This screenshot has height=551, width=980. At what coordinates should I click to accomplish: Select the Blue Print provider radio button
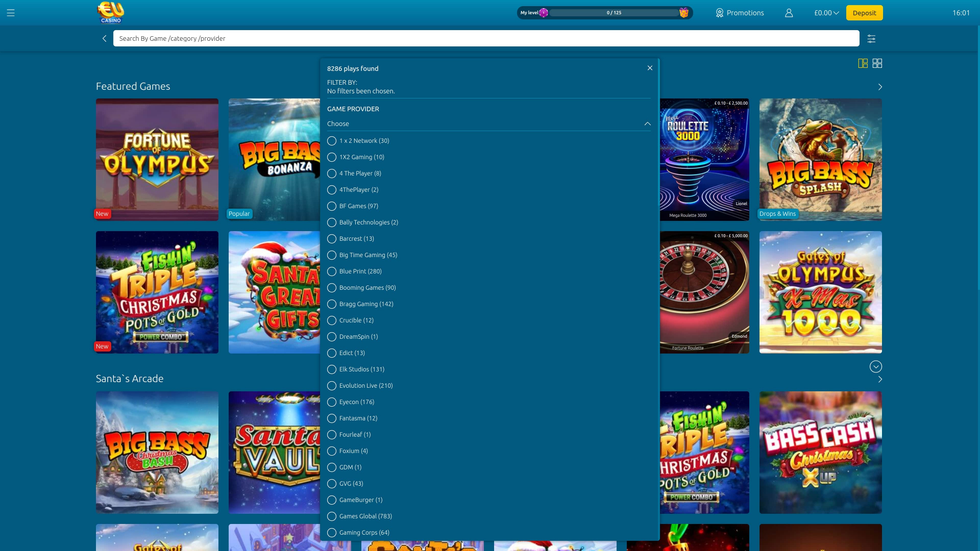[332, 271]
